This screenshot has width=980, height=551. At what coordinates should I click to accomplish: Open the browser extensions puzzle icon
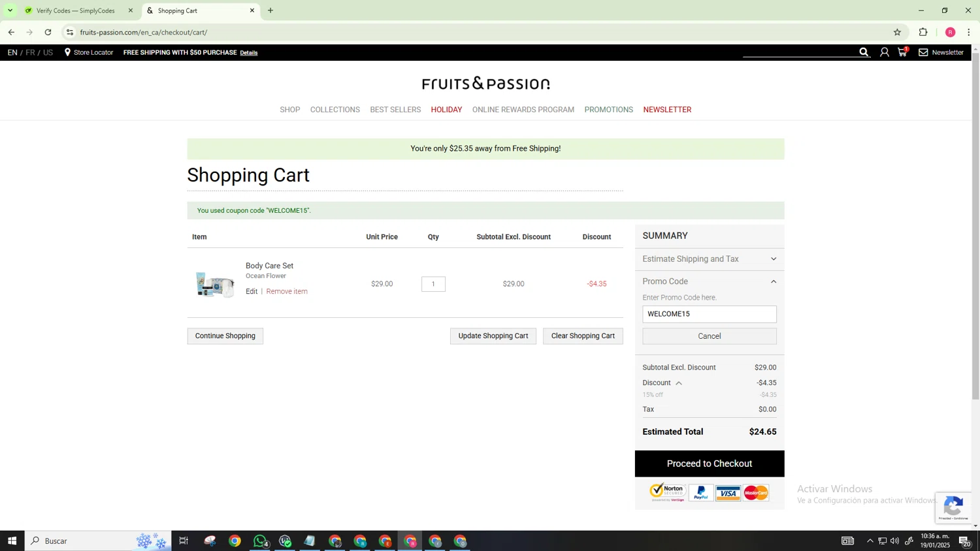pyautogui.click(x=923, y=32)
